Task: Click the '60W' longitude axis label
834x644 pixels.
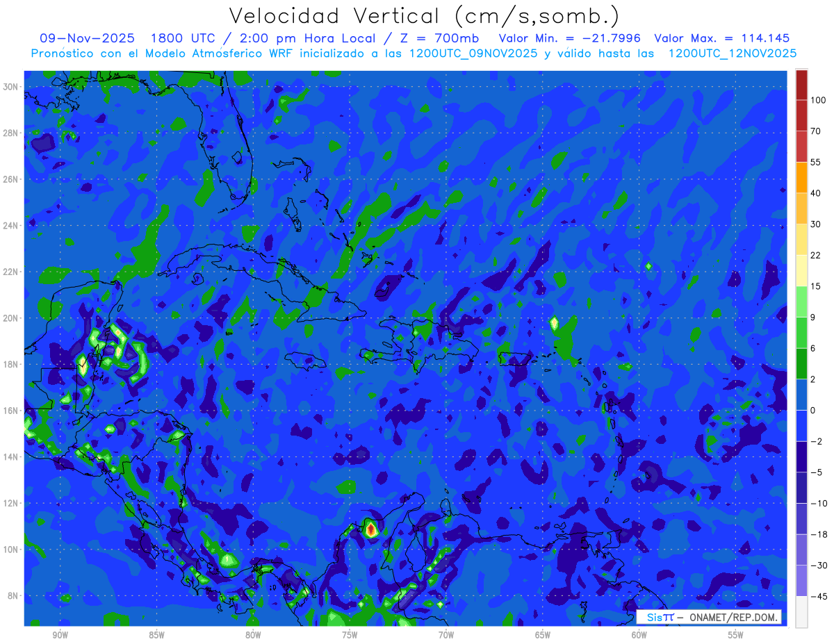Action: click(x=639, y=635)
